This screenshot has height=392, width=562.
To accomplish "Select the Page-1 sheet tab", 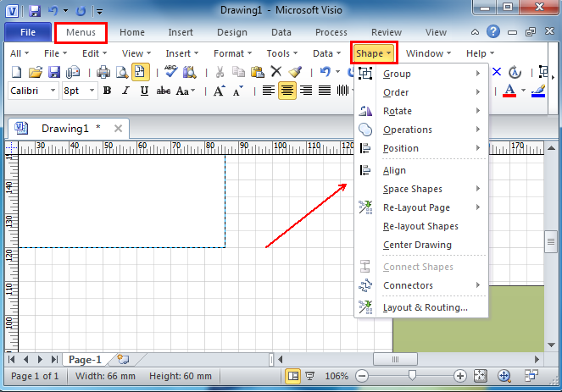I will click(x=85, y=359).
